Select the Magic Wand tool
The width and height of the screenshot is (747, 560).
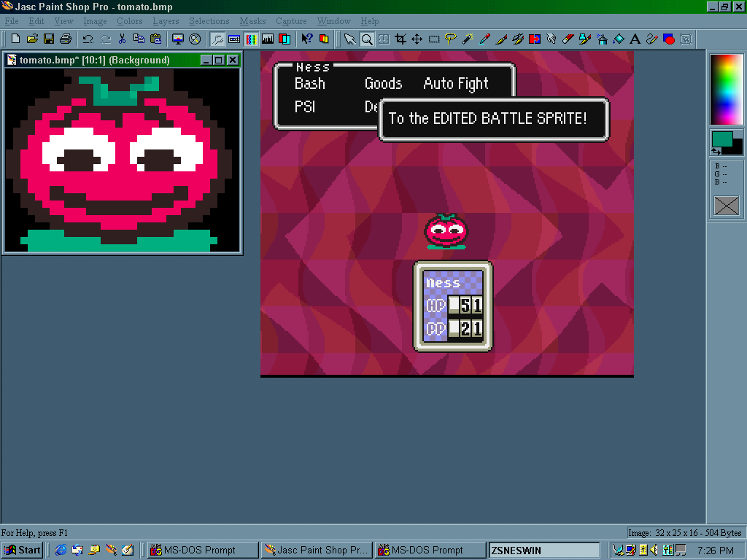(468, 39)
